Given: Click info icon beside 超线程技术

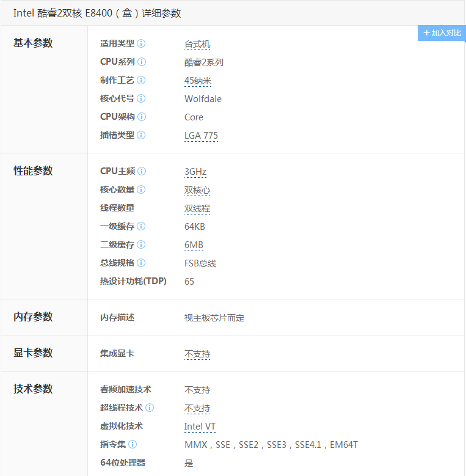Looking at the screenshot, I should pyautogui.click(x=150, y=408).
